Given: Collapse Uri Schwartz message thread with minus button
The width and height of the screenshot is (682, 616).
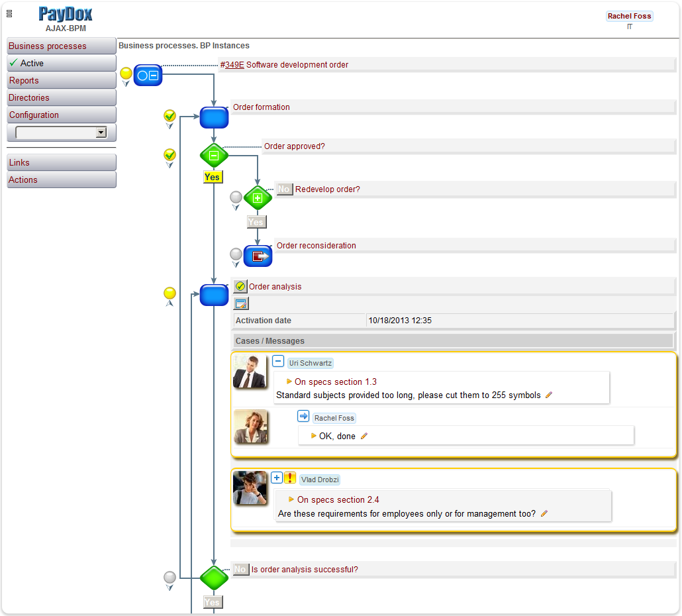Looking at the screenshot, I should point(278,361).
